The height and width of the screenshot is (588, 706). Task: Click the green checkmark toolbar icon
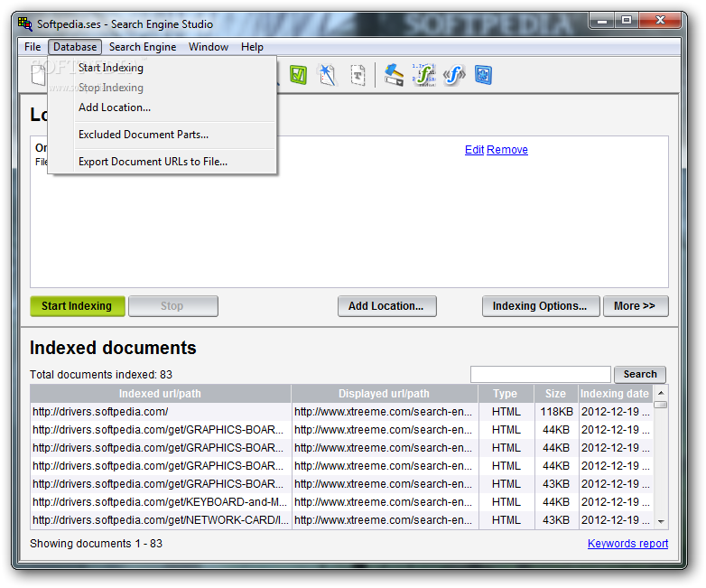(x=298, y=75)
